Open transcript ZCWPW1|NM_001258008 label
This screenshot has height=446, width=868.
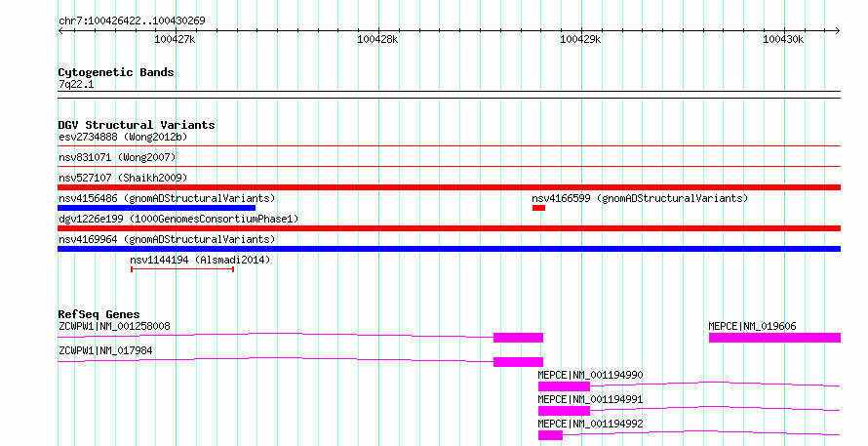[114, 326]
